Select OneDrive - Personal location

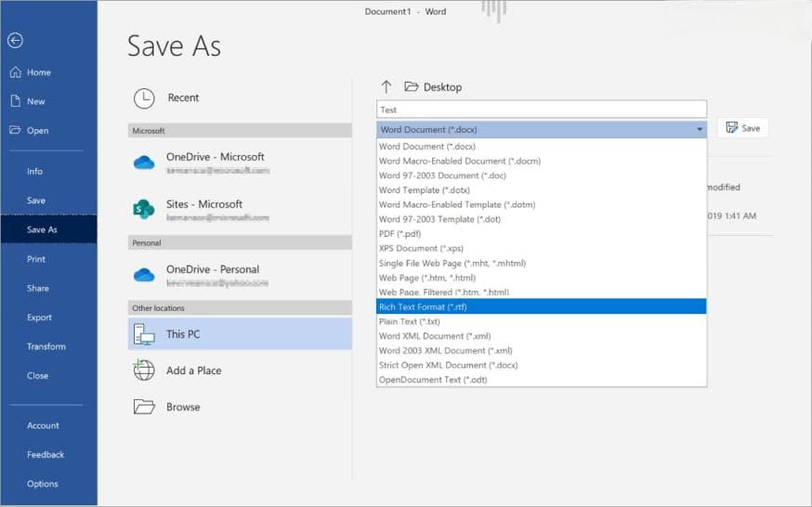pyautogui.click(x=240, y=275)
